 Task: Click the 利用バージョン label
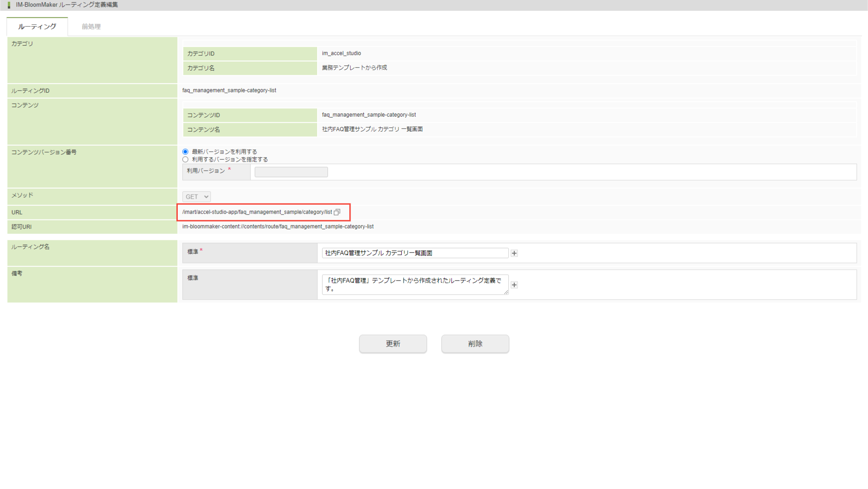point(206,171)
